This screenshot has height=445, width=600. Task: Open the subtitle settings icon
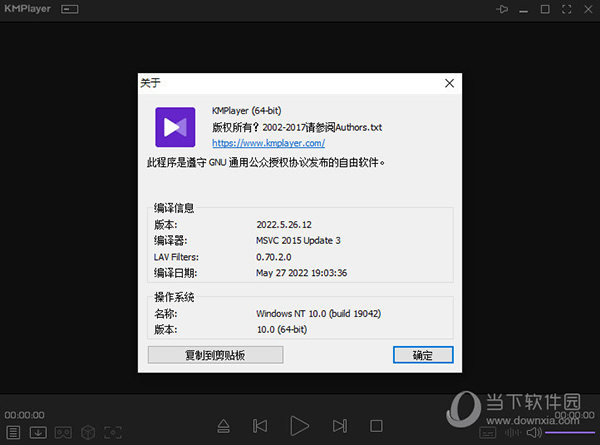488,433
